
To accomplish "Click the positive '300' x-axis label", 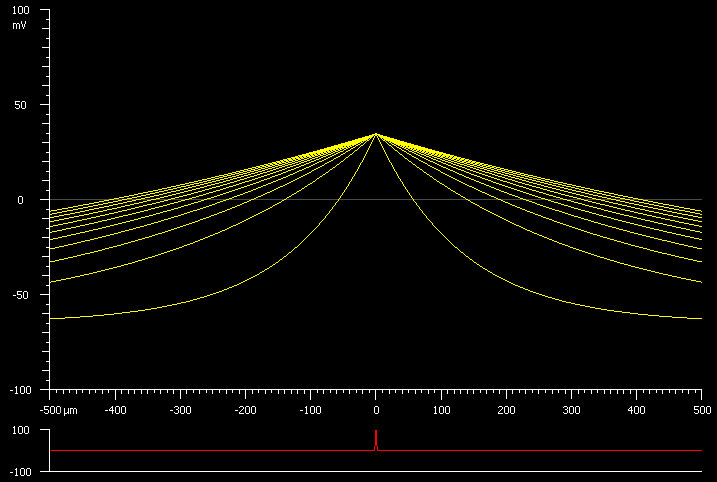I will [x=572, y=410].
